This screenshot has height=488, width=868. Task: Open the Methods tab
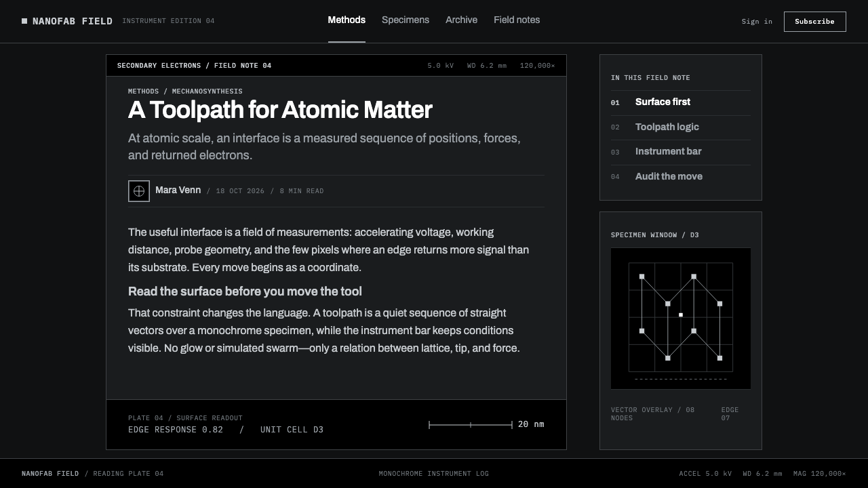coord(347,20)
